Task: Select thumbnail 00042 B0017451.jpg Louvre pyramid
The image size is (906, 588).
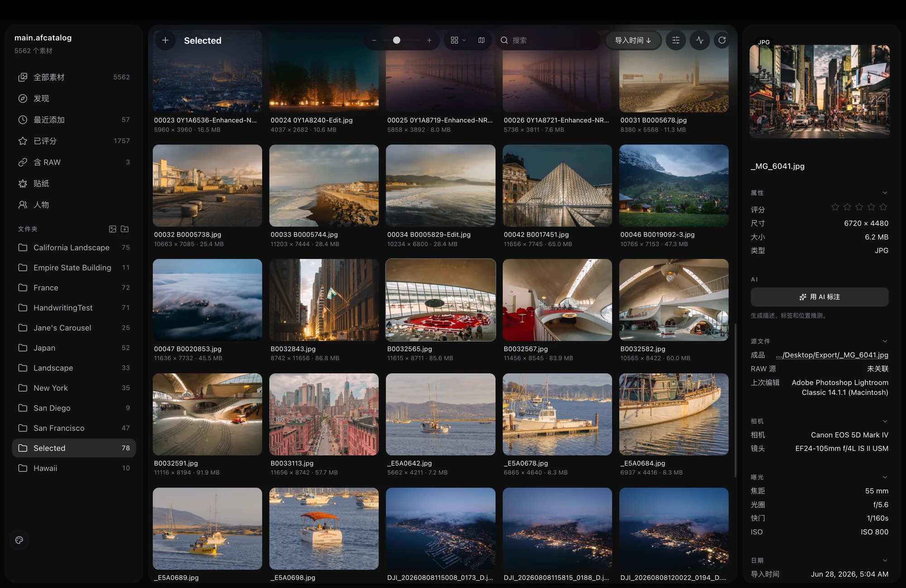Action: [x=557, y=186]
